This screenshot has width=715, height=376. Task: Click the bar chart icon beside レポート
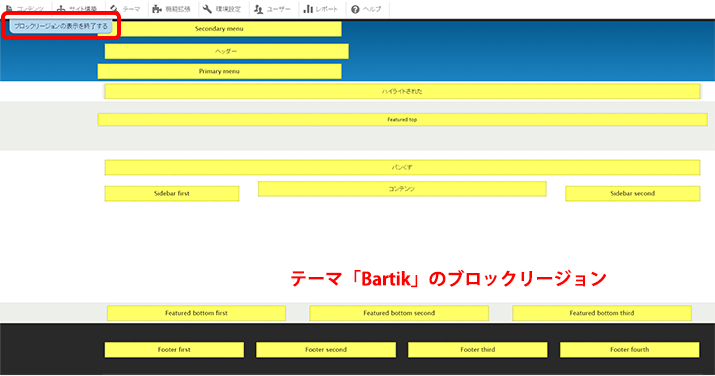(x=308, y=9)
